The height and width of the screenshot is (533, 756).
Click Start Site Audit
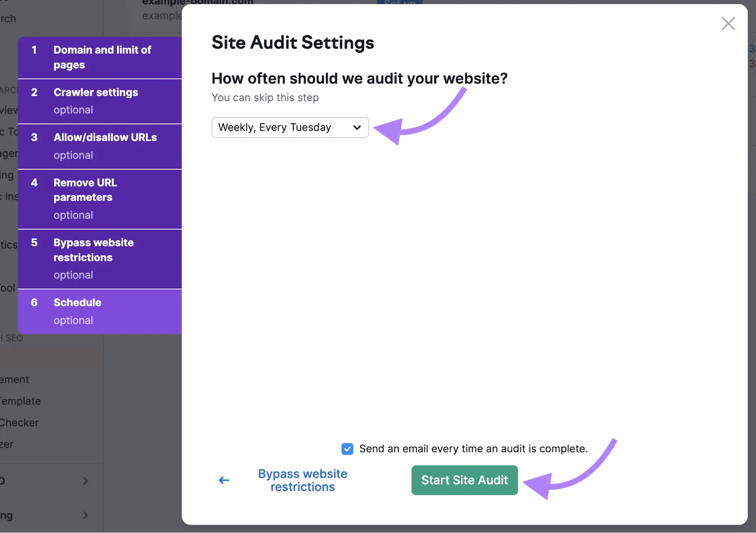click(464, 480)
